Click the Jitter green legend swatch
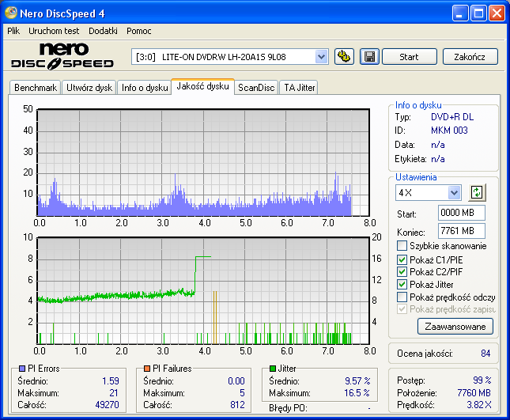 [273, 369]
